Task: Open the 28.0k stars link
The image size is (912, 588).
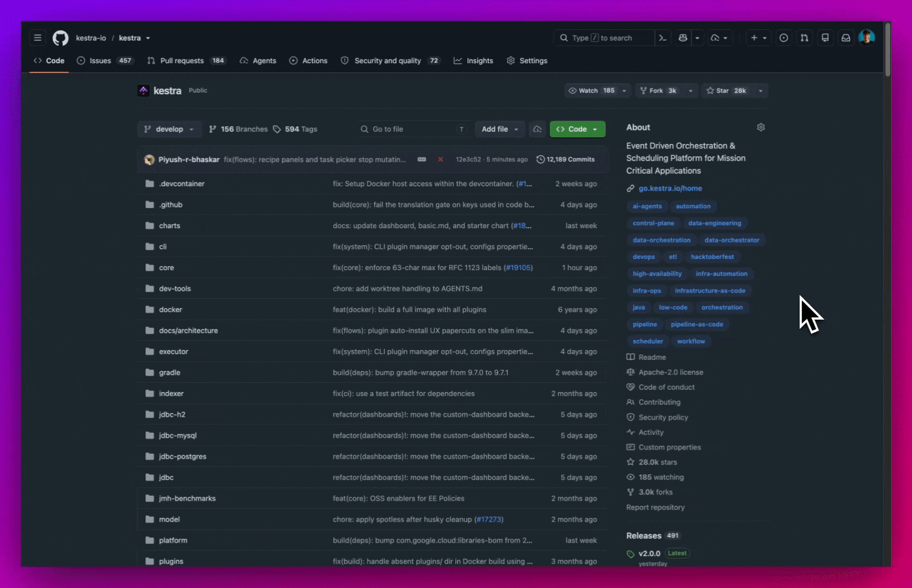Action: point(658,462)
